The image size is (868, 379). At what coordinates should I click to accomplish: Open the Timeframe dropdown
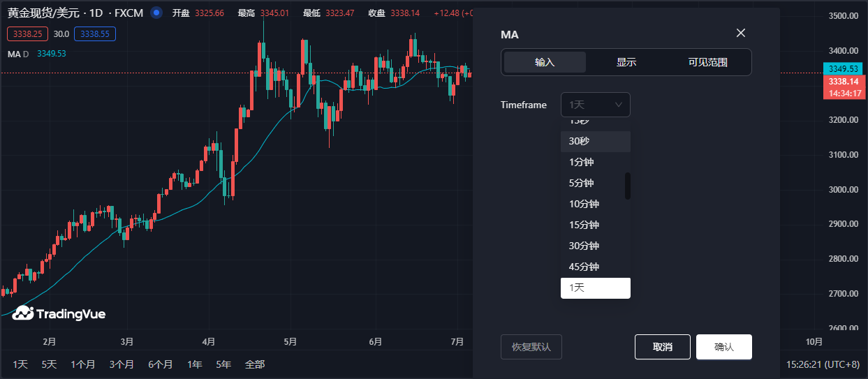coord(595,105)
